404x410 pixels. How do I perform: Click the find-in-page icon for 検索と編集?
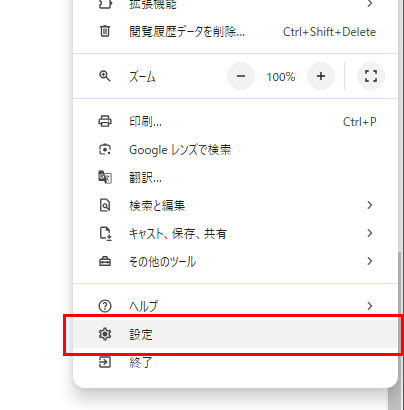(105, 205)
